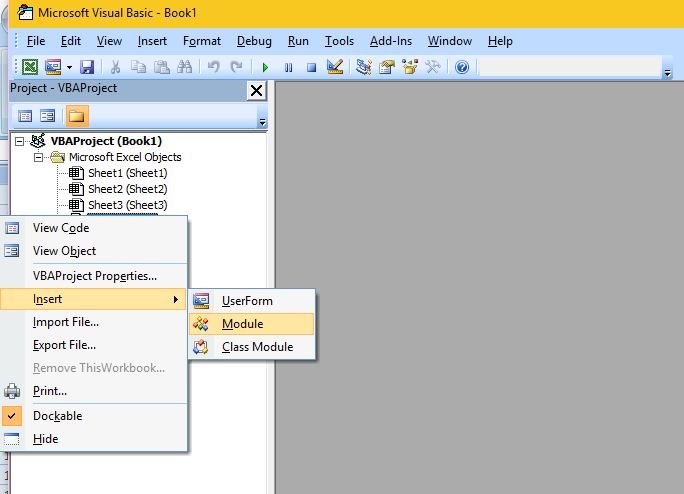Select Microsoft Excel Objects folder

125,157
